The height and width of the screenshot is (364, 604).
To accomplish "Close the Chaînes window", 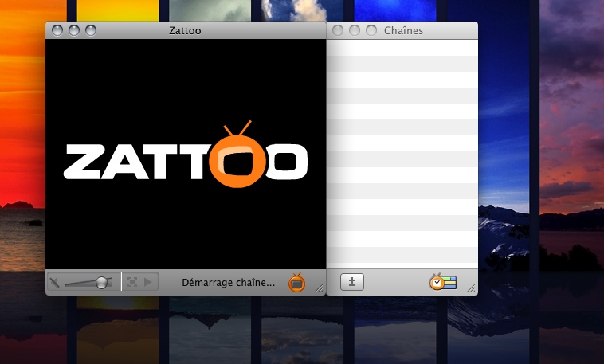I will point(338,30).
